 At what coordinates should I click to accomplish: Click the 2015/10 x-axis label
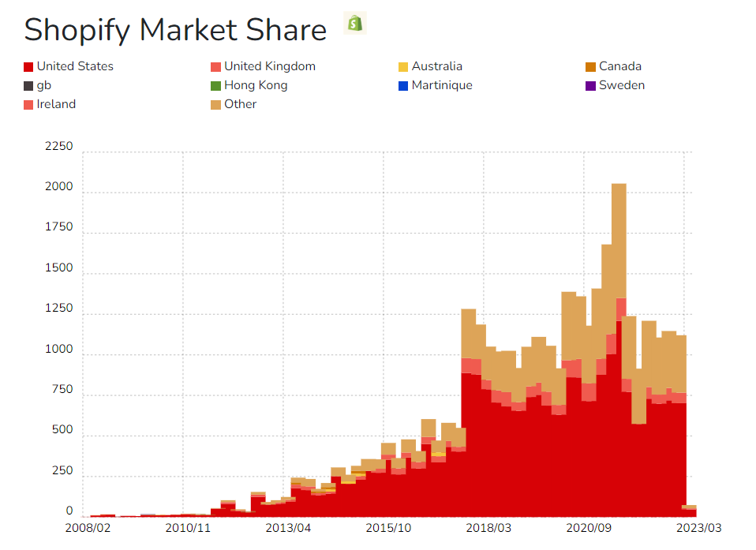(x=388, y=528)
